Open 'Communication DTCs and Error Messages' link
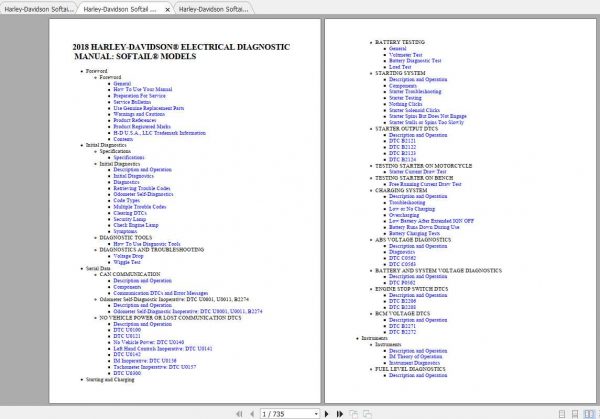Screen dimensions: 600x419 pyautogui.click(x=161, y=293)
